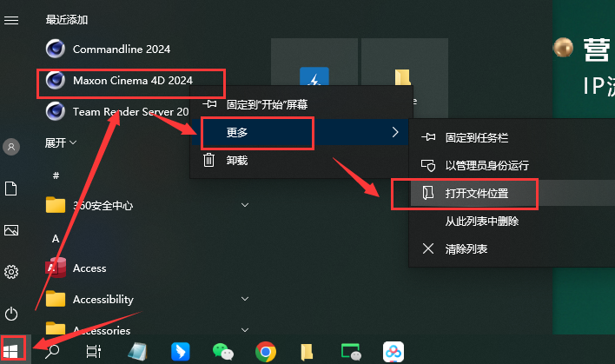Screen dimensions: 615x364
Task: Click the user account icon in sidebar
Action: [x=12, y=147]
